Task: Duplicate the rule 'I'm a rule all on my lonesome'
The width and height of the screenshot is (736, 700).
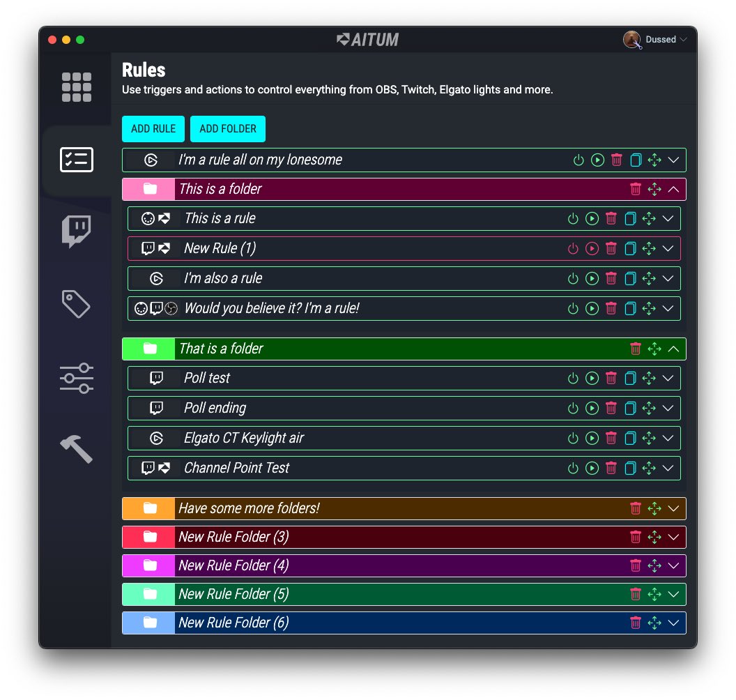Action: 635,160
